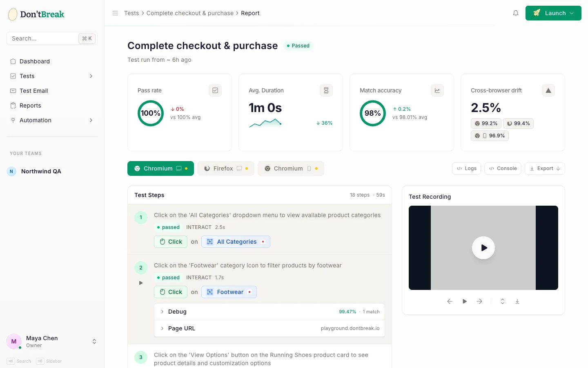Open the Export dropdown
The width and height of the screenshot is (588, 368).
click(x=545, y=168)
